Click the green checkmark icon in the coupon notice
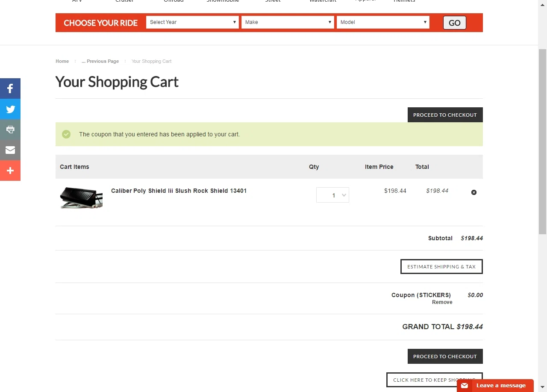 tap(66, 134)
